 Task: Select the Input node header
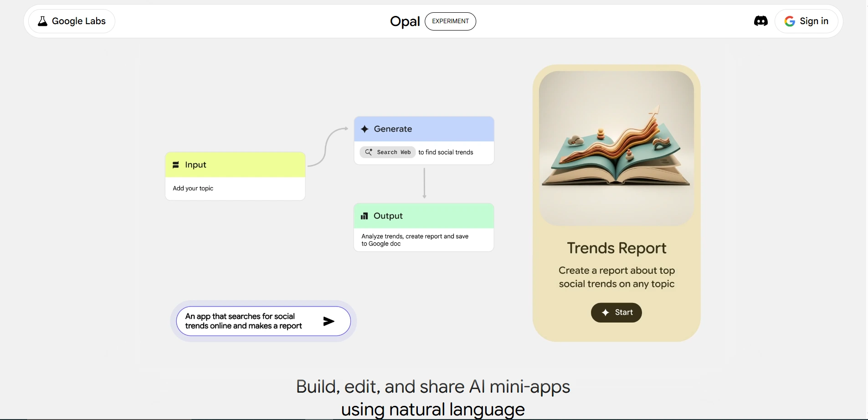click(235, 165)
